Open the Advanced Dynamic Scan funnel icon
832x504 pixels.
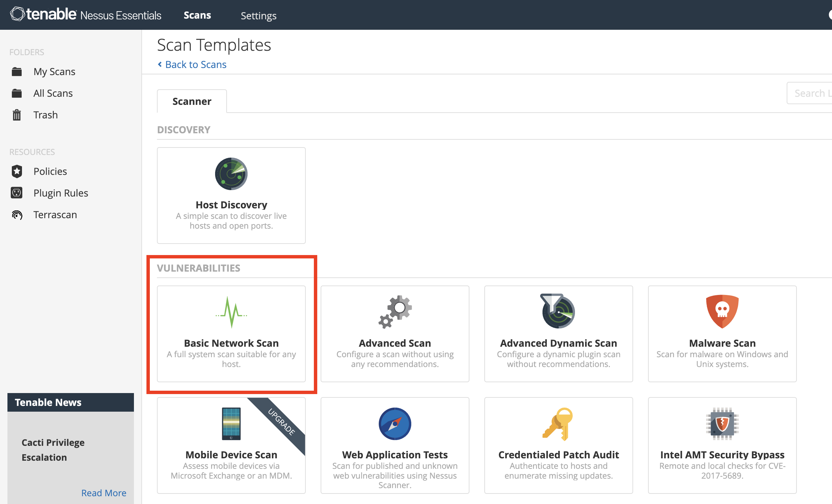[558, 311]
